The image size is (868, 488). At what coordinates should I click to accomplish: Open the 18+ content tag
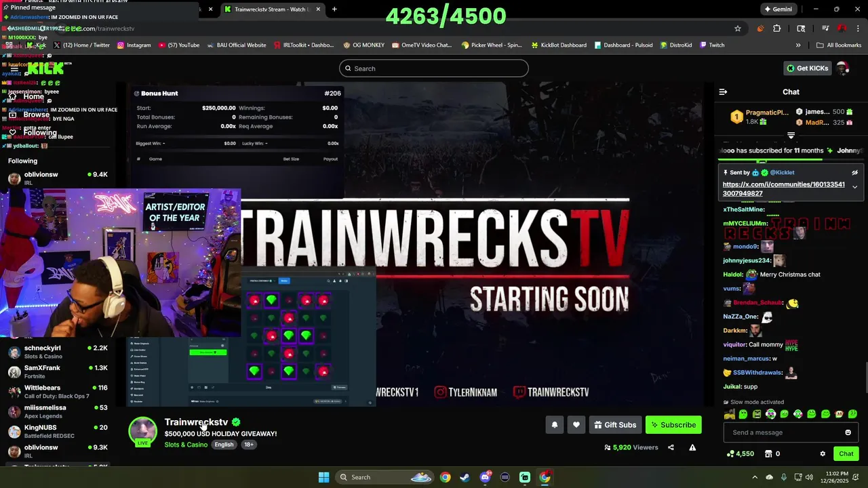click(x=248, y=445)
